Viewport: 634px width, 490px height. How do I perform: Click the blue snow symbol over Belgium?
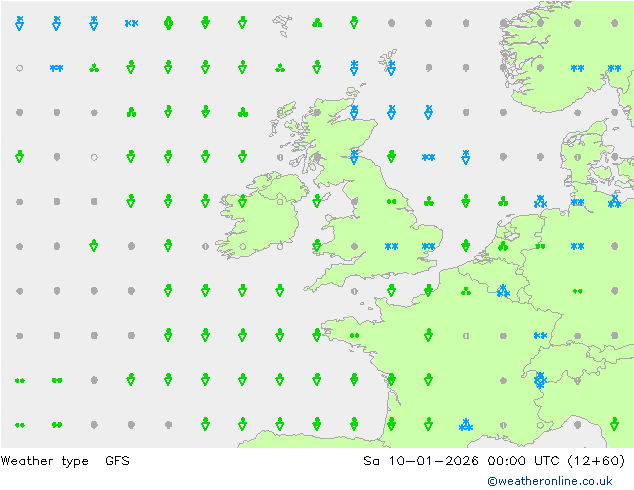pyautogui.click(x=503, y=291)
